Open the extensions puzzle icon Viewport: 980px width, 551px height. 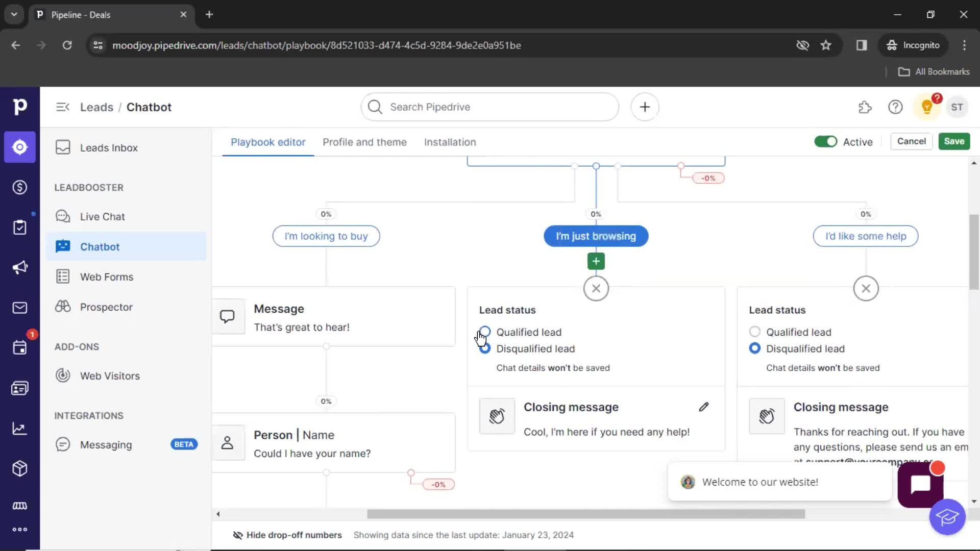(865, 107)
